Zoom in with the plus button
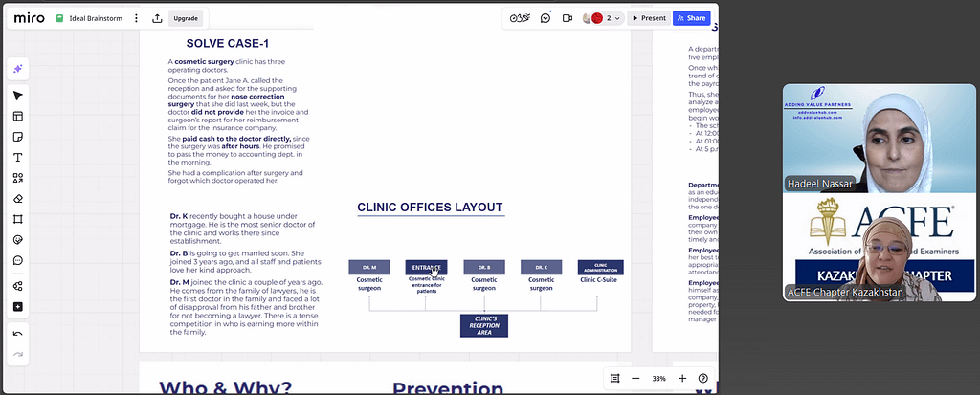 pos(682,379)
